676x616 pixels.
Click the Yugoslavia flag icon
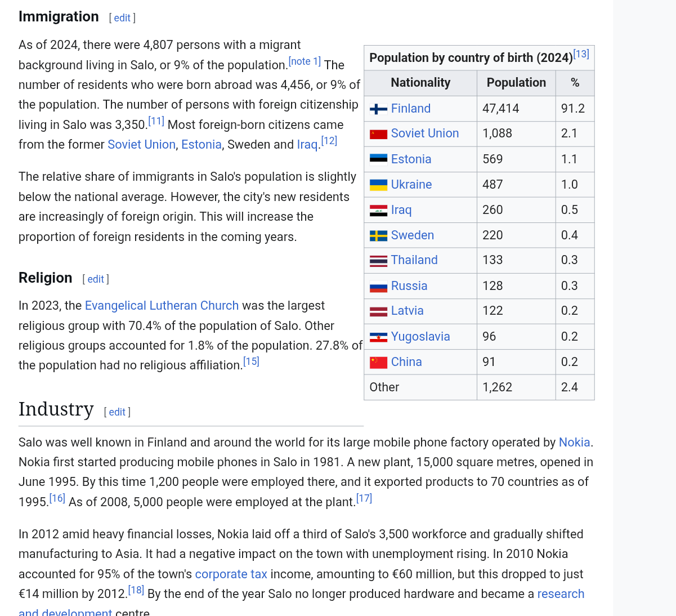[378, 337]
